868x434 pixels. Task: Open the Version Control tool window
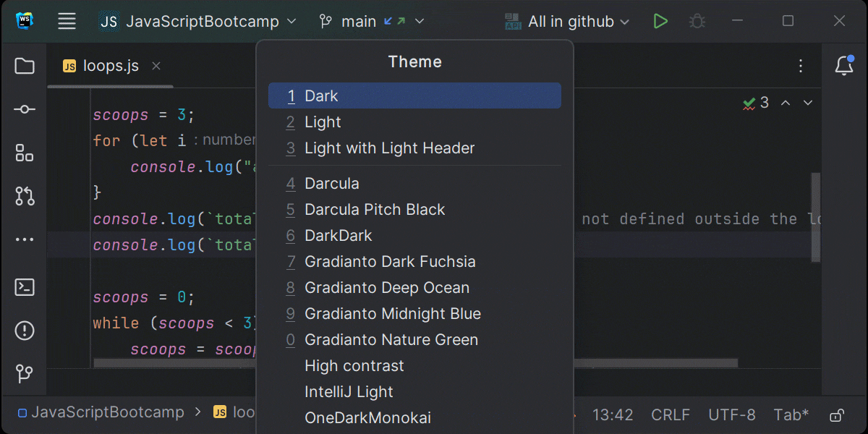[x=24, y=375]
